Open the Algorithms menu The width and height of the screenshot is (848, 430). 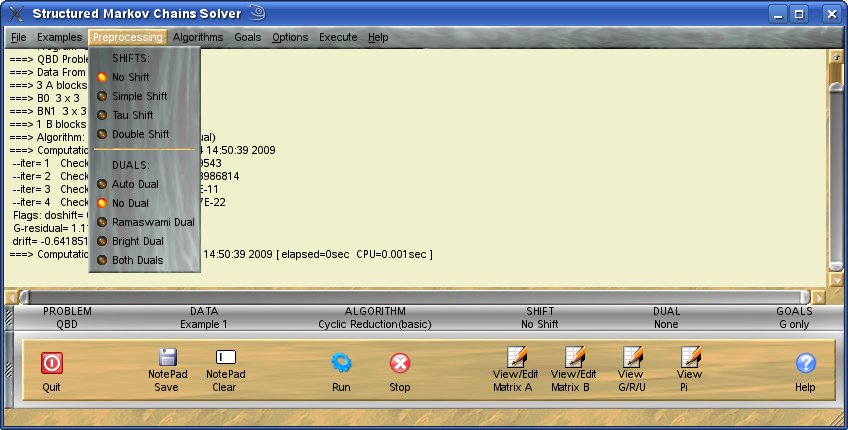tap(198, 37)
